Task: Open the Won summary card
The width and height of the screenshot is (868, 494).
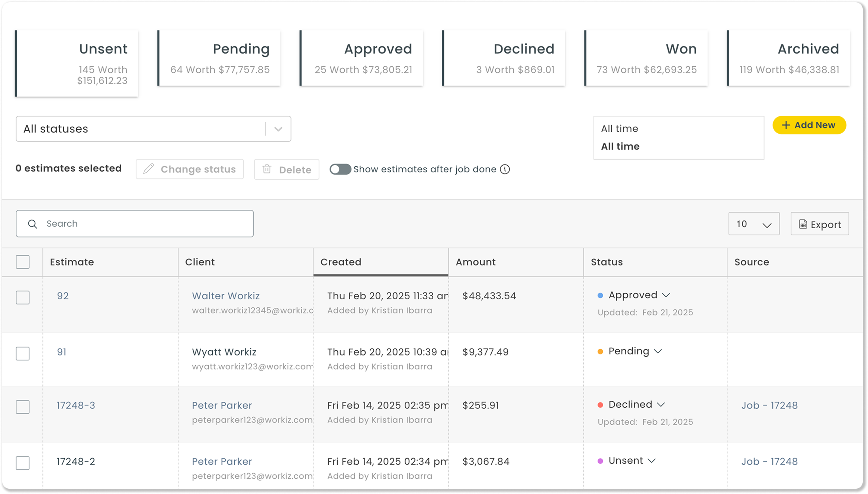Action: click(x=646, y=58)
